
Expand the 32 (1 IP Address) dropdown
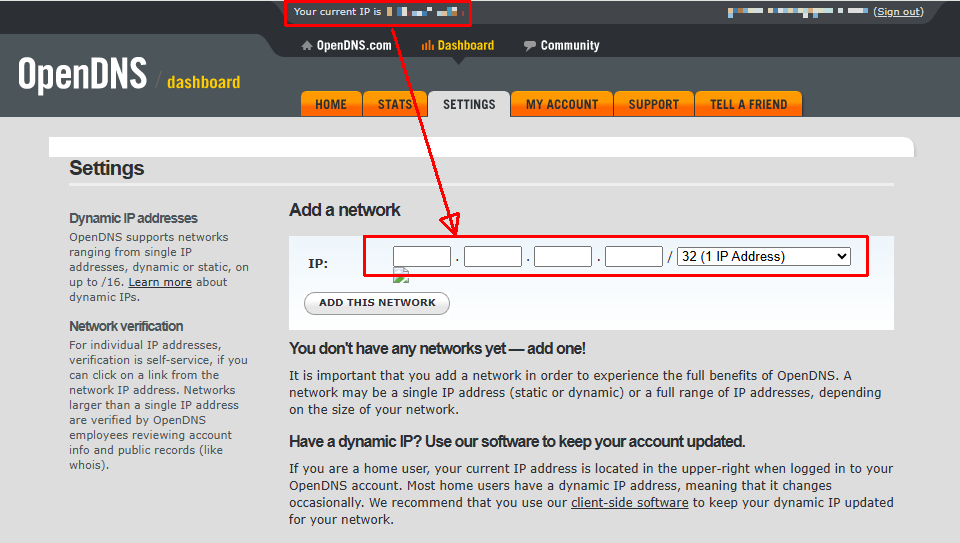coord(763,257)
